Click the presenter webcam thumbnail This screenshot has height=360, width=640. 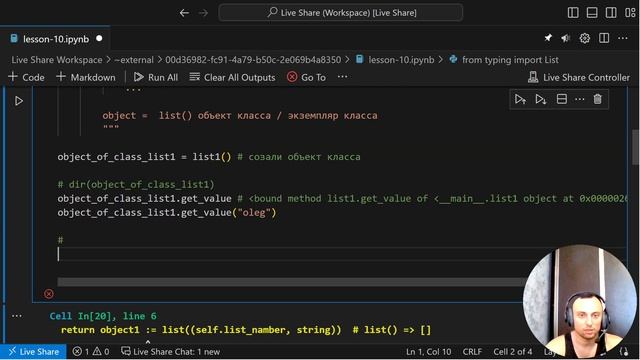pyautogui.click(x=580, y=302)
